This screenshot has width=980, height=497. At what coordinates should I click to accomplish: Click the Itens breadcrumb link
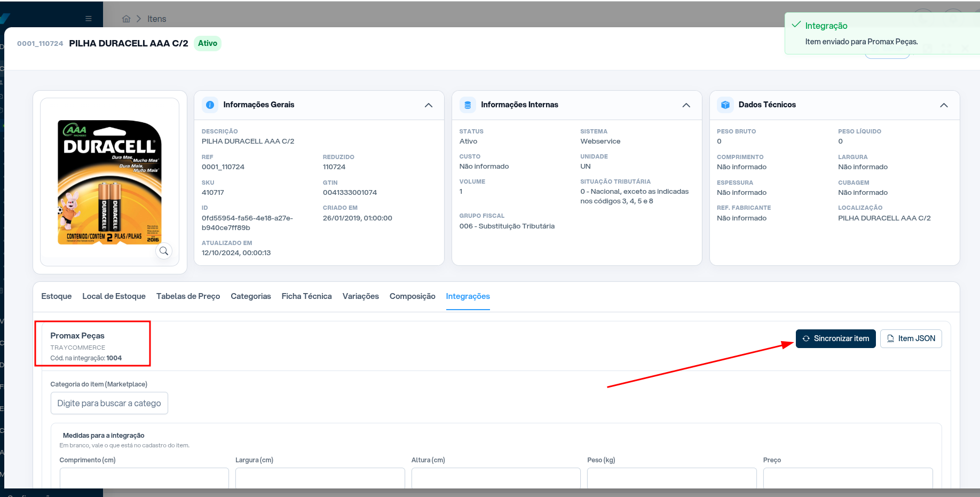click(x=156, y=19)
